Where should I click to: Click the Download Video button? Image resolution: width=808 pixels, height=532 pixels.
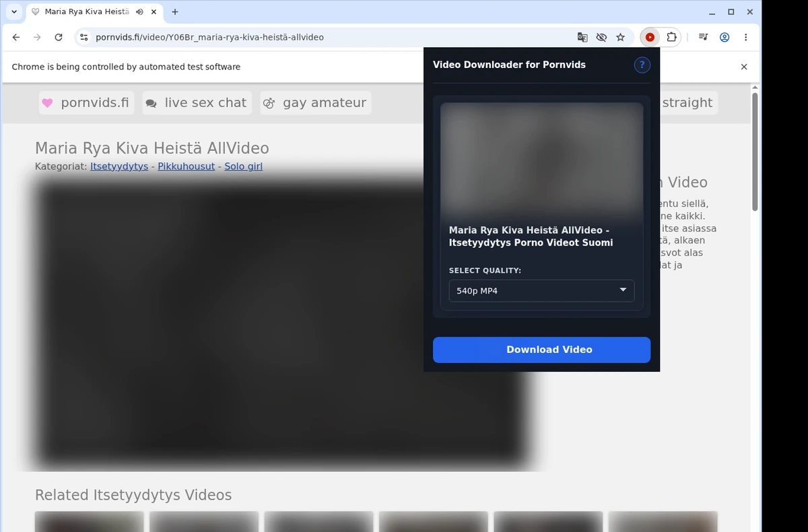coord(541,350)
